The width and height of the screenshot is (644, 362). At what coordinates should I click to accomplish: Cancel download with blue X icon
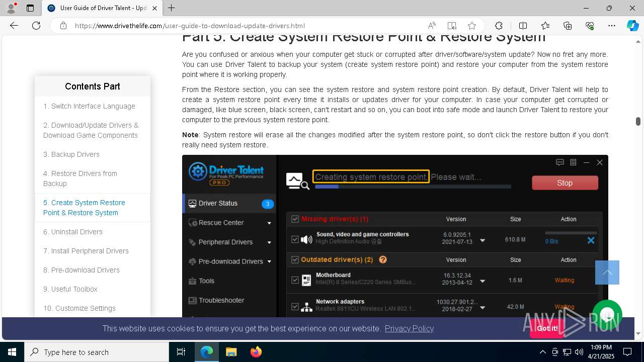[x=591, y=240]
